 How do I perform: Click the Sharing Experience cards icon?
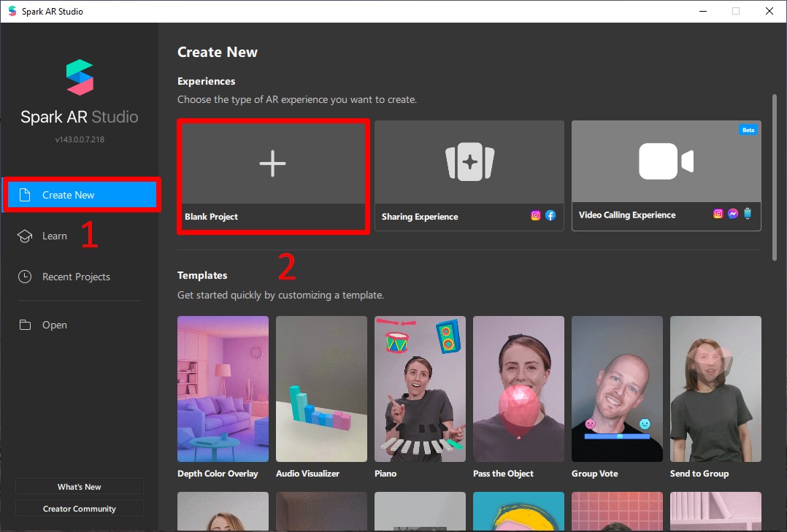470,161
